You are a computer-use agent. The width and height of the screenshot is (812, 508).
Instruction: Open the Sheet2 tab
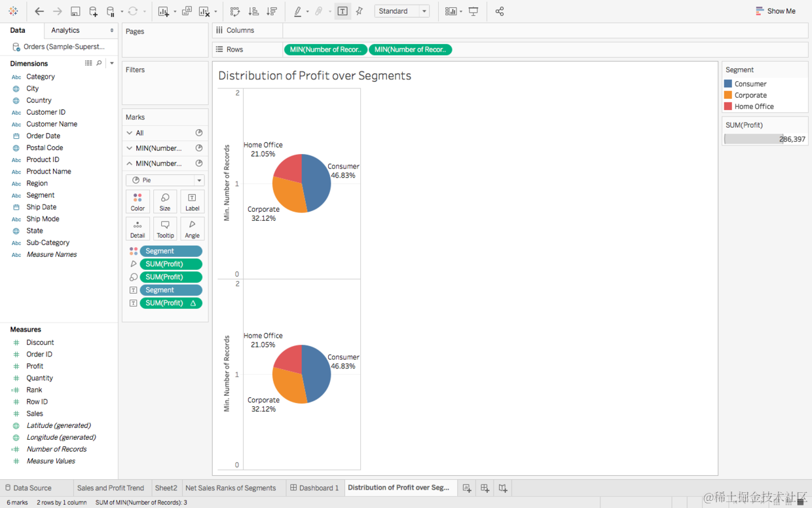(x=166, y=488)
